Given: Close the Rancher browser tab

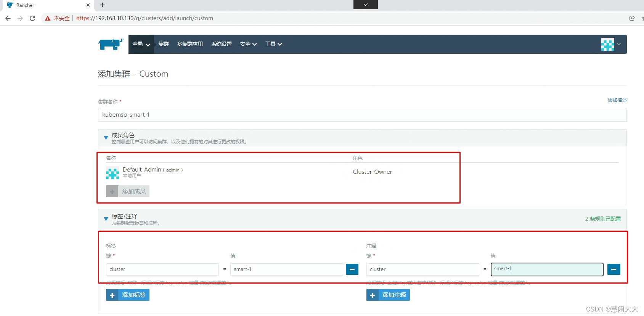Looking at the screenshot, I should (x=88, y=5).
